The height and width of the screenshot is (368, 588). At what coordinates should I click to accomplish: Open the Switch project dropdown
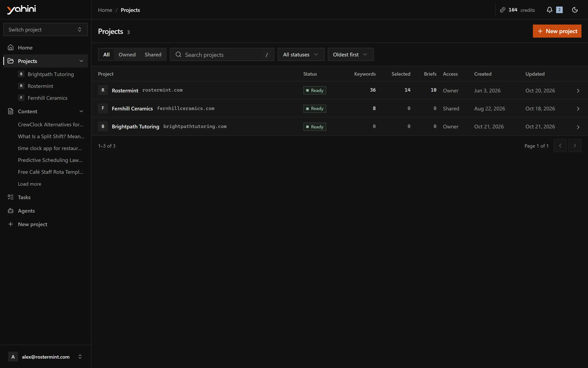tap(46, 29)
